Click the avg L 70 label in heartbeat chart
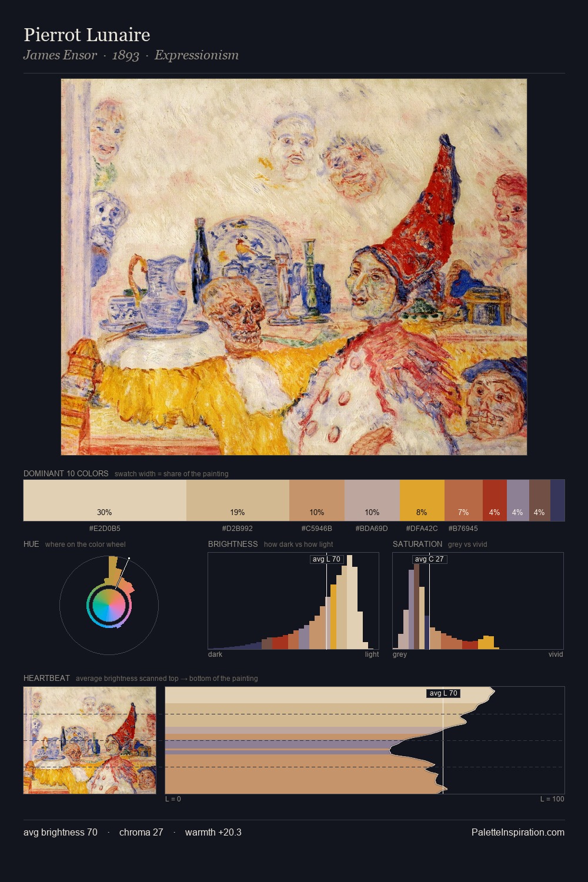Screen dimensions: 588x882 click(443, 693)
